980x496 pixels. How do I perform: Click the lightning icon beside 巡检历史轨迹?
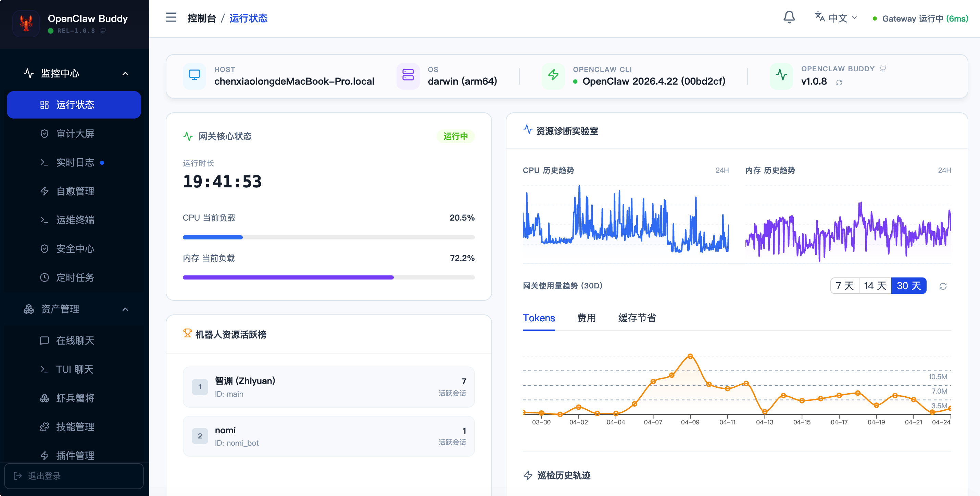click(528, 475)
